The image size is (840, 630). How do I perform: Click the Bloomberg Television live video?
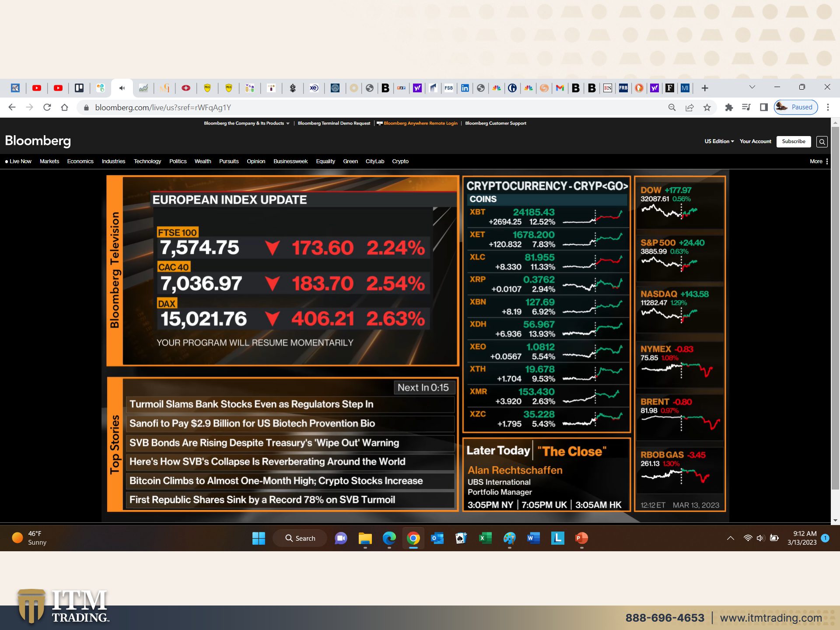[x=283, y=271]
